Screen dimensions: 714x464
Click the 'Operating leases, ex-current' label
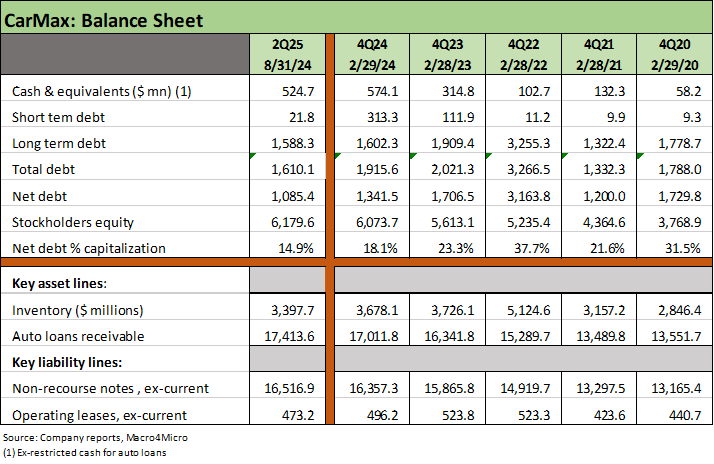pos(99,415)
